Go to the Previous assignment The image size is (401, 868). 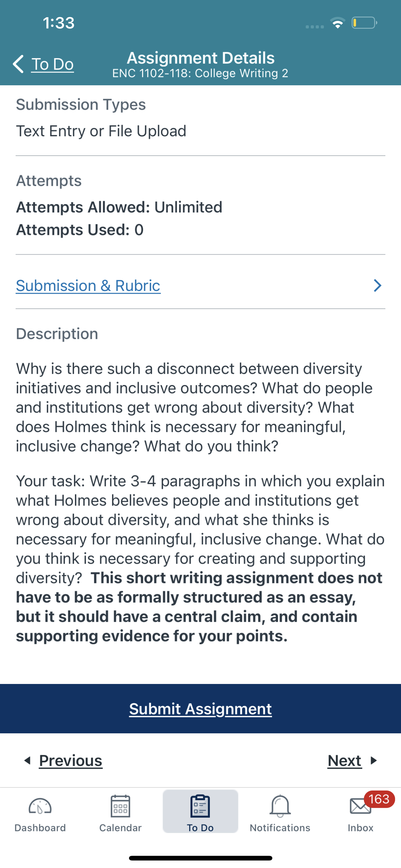coord(71,761)
